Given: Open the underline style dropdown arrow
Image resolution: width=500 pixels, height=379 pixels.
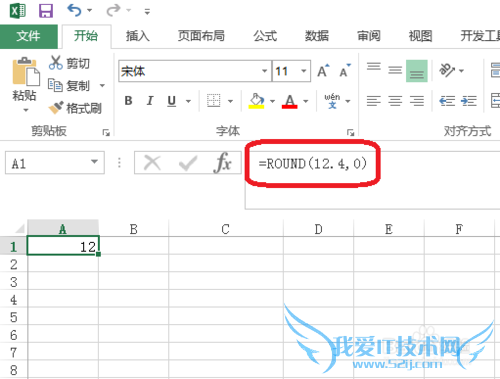Looking at the screenshot, I should [x=188, y=101].
